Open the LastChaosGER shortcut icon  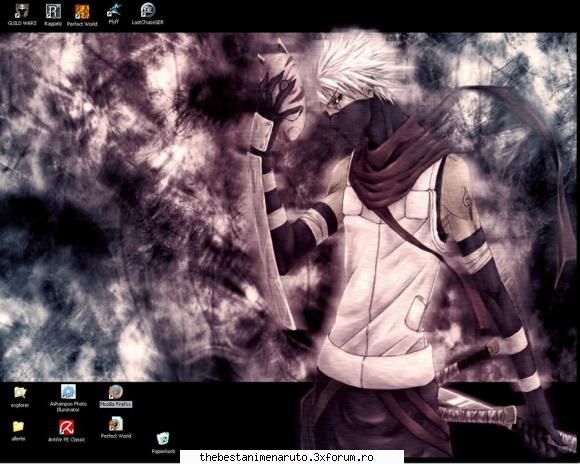148,14
